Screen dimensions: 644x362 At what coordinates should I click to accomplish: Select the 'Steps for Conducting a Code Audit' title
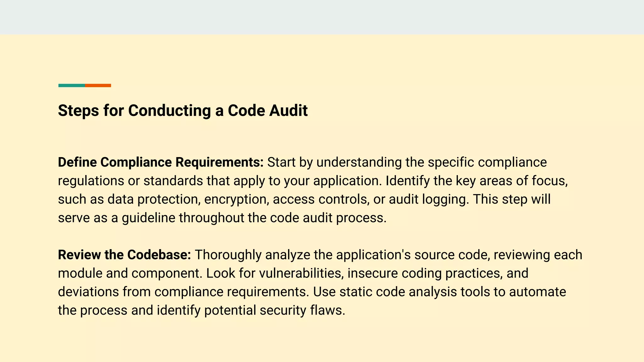(x=183, y=111)
